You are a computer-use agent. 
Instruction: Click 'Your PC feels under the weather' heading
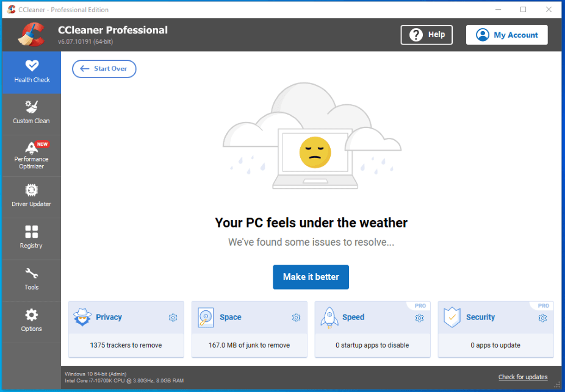(311, 223)
